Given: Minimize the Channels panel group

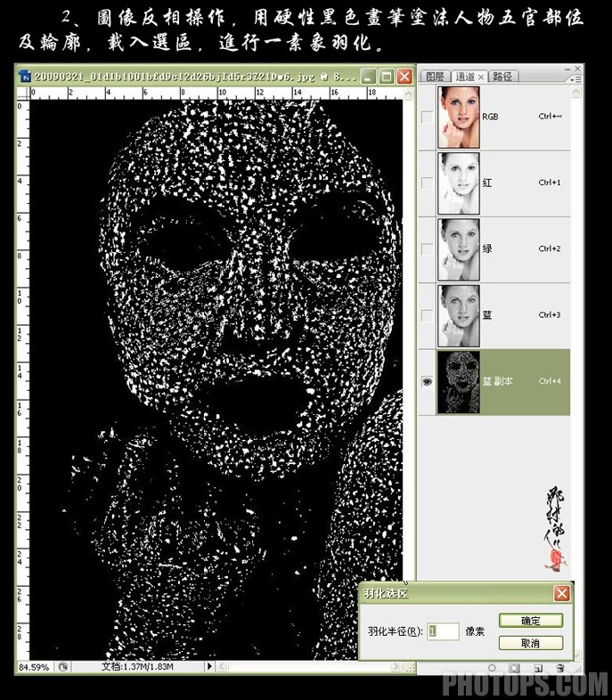Looking at the screenshot, I should pyautogui.click(x=567, y=69).
